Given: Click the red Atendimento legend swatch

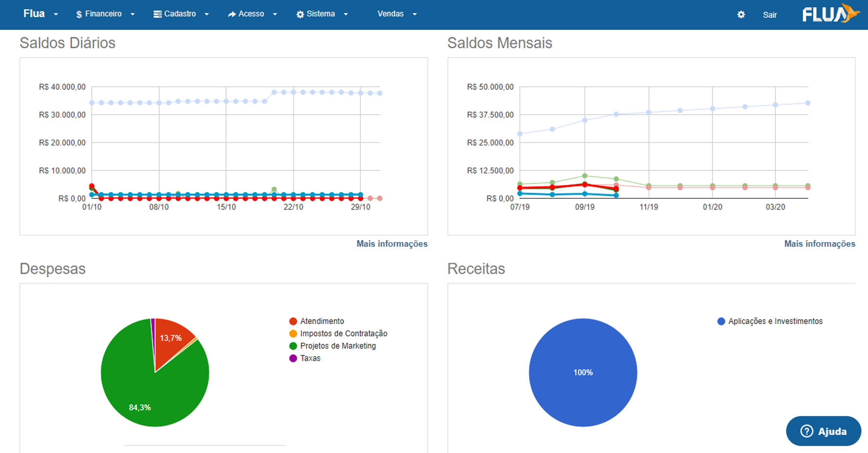Looking at the screenshot, I should pyautogui.click(x=293, y=321).
